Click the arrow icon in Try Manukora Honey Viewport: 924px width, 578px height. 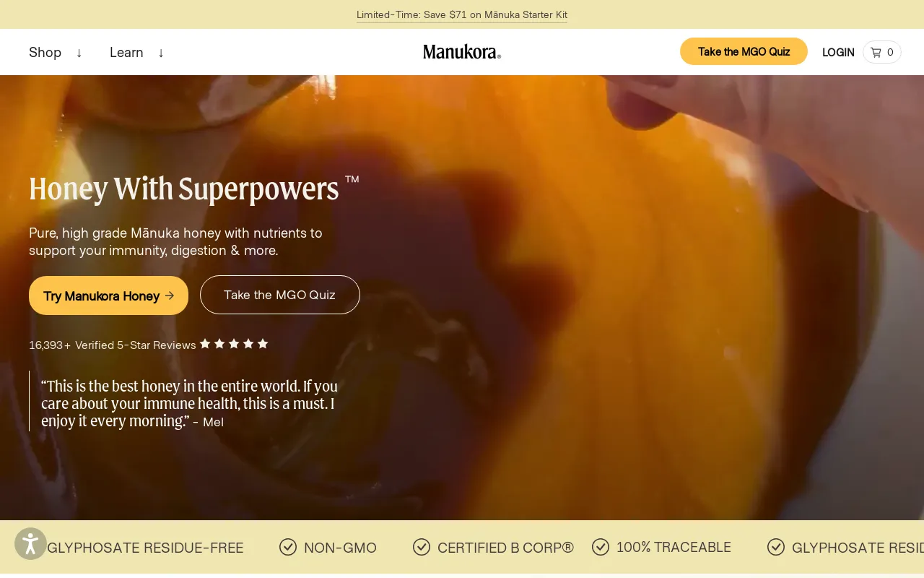click(x=170, y=296)
